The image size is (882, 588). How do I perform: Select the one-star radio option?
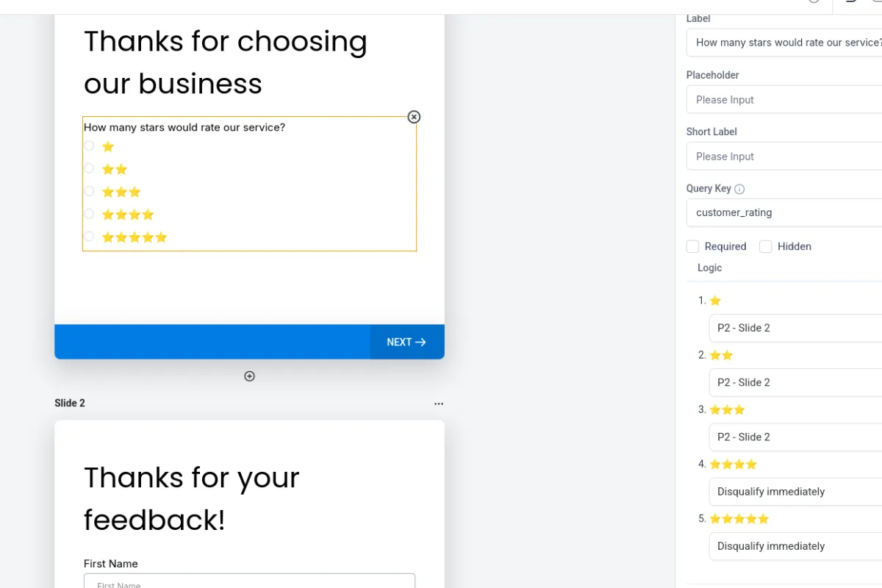[89, 146]
